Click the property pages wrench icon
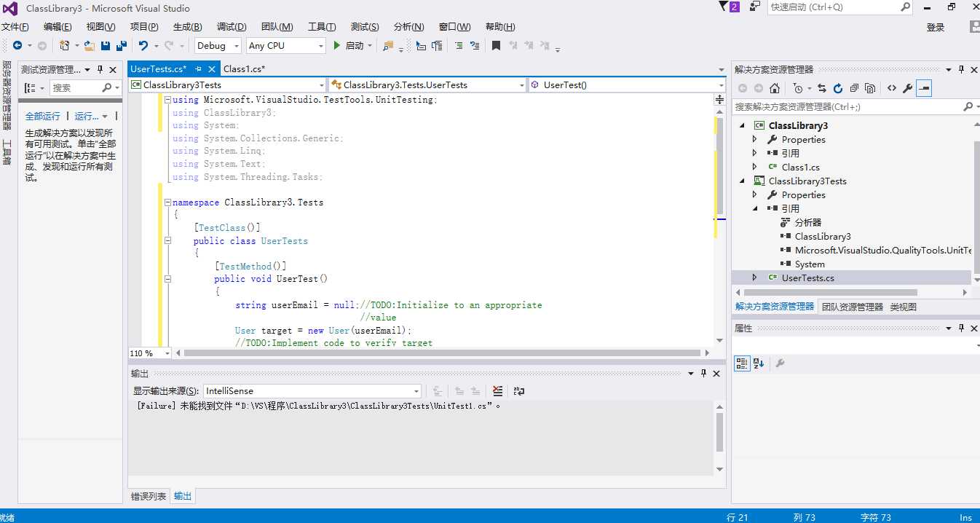Viewport: 980px width, 523px height. click(780, 363)
